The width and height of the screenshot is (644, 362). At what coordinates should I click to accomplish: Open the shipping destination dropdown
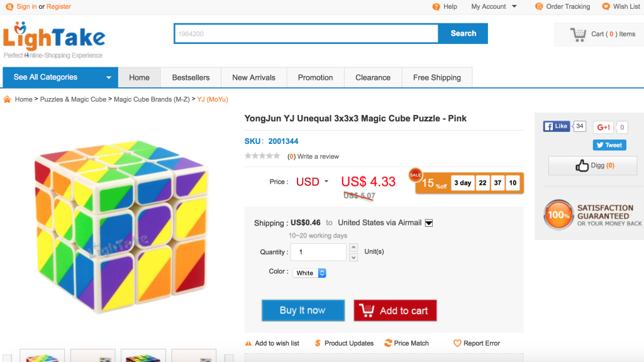coord(429,222)
